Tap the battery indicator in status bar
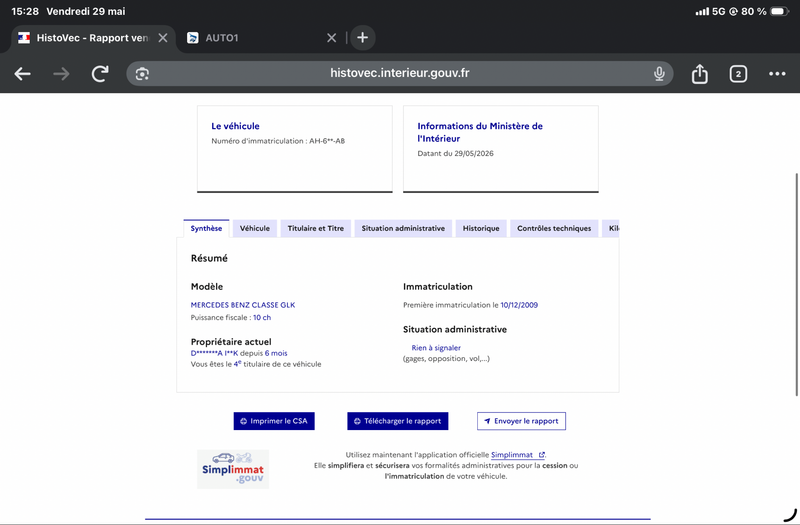The image size is (800, 525). [x=780, y=11]
